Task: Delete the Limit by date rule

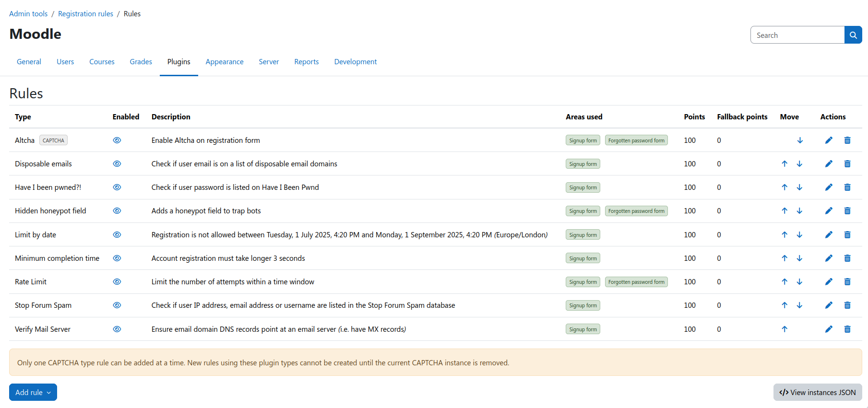Action: pyautogui.click(x=847, y=235)
